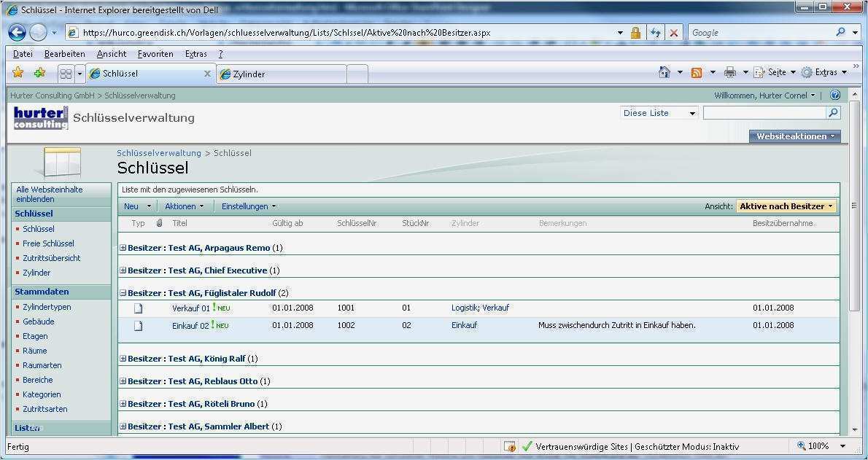This screenshot has width=868, height=460.
Task: Click the Home icon in command bar
Action: click(x=664, y=72)
